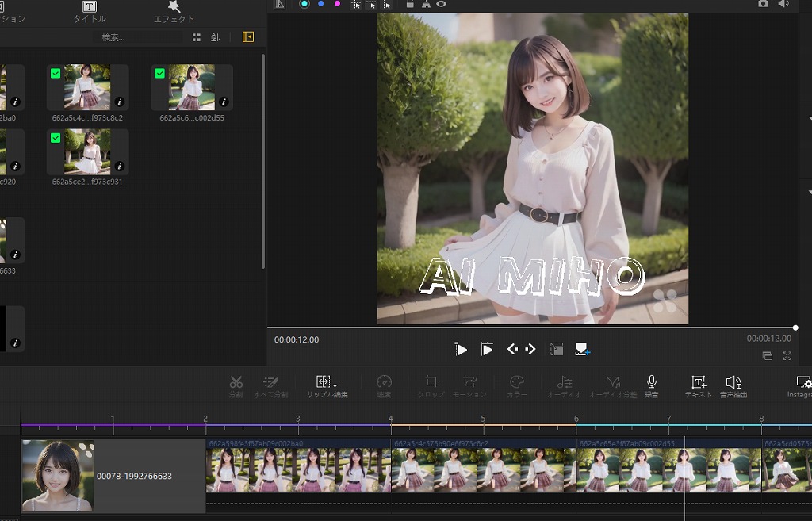Toggle checkmark on clip 662a5c6...c002d55
Image resolution: width=812 pixels, height=521 pixels.
(159, 74)
